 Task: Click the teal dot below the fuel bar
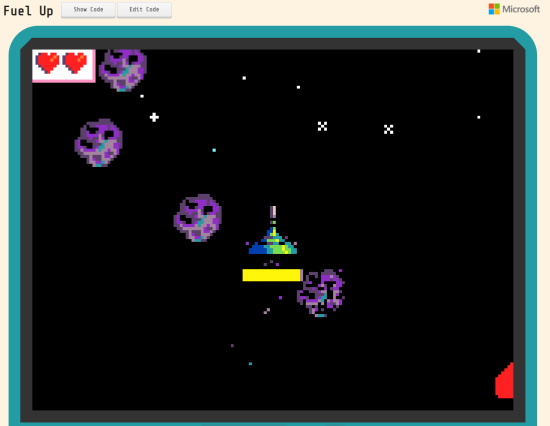point(250,364)
